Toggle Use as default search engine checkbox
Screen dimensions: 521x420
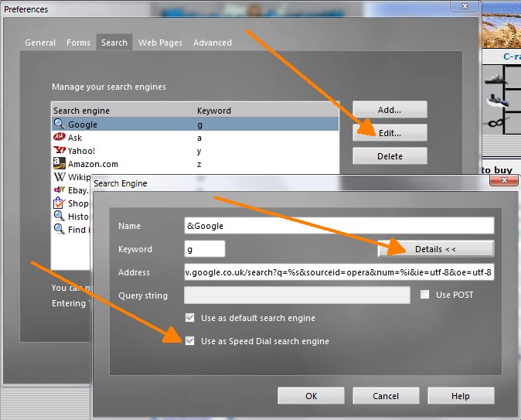(189, 318)
